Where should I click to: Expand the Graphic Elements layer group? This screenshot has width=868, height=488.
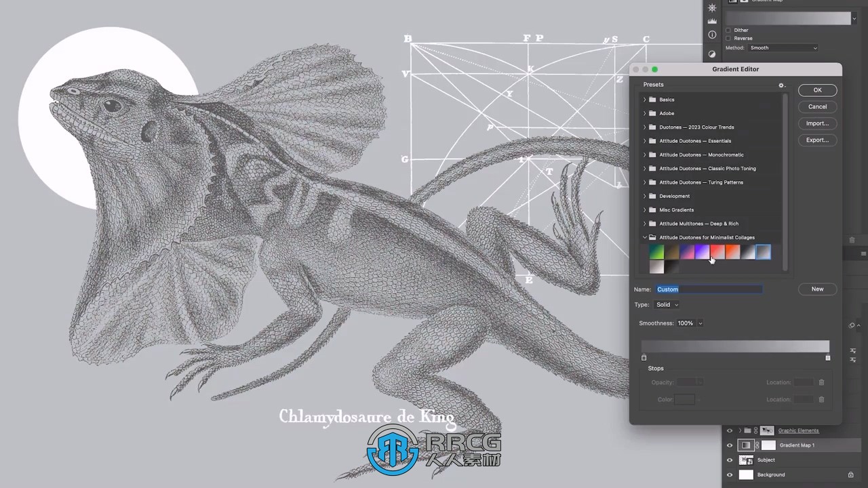click(x=740, y=430)
